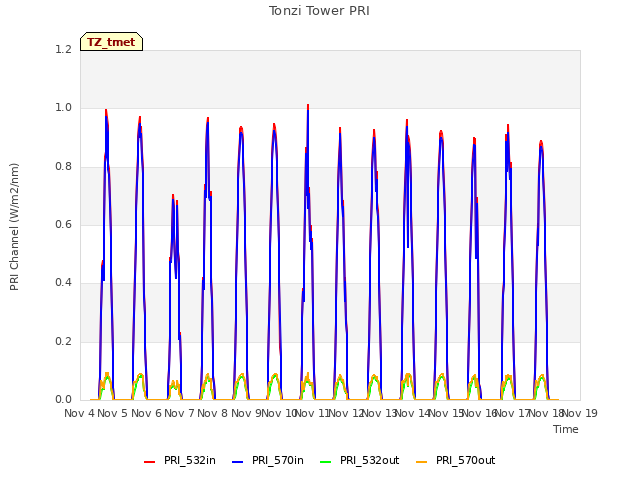Click the Time x-axis label

(566, 429)
